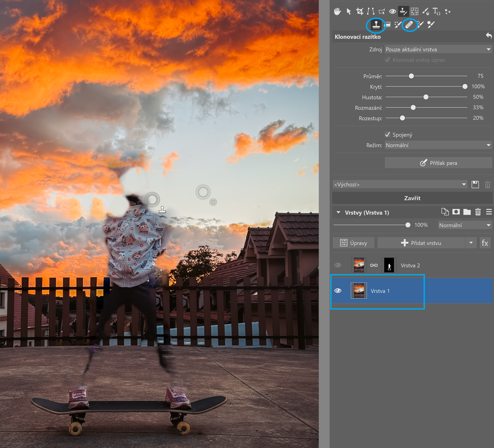The image size is (494, 448).
Task: Select the Pan hand tool
Action: point(337,12)
